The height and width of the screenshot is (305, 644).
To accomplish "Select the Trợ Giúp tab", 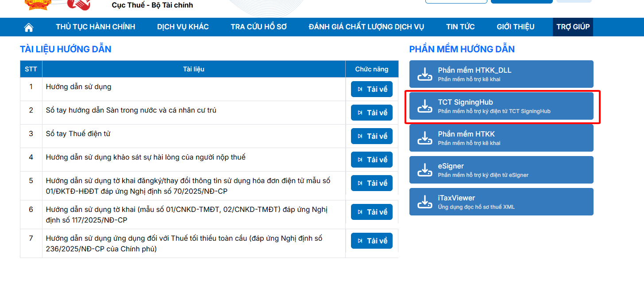I will point(573,27).
